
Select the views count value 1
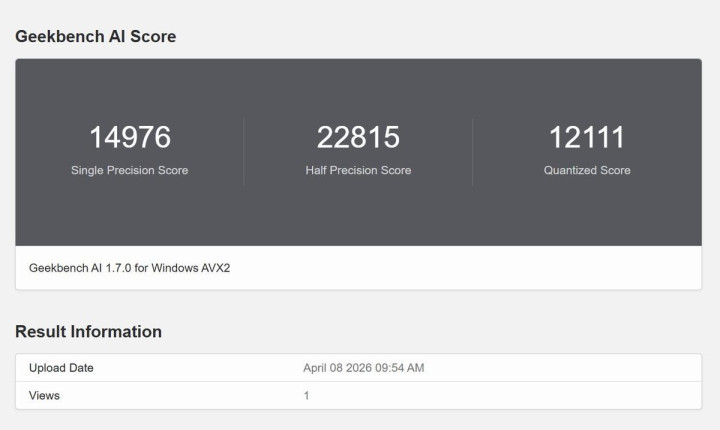pos(306,395)
